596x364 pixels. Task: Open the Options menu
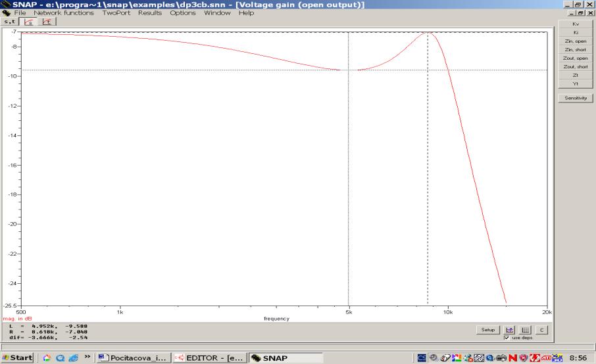tap(183, 13)
